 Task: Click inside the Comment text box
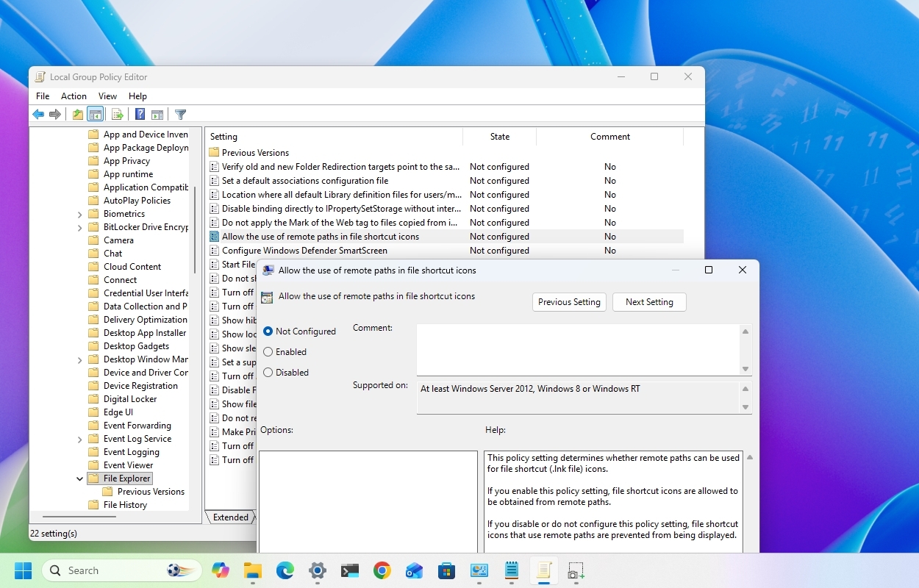tap(578, 350)
